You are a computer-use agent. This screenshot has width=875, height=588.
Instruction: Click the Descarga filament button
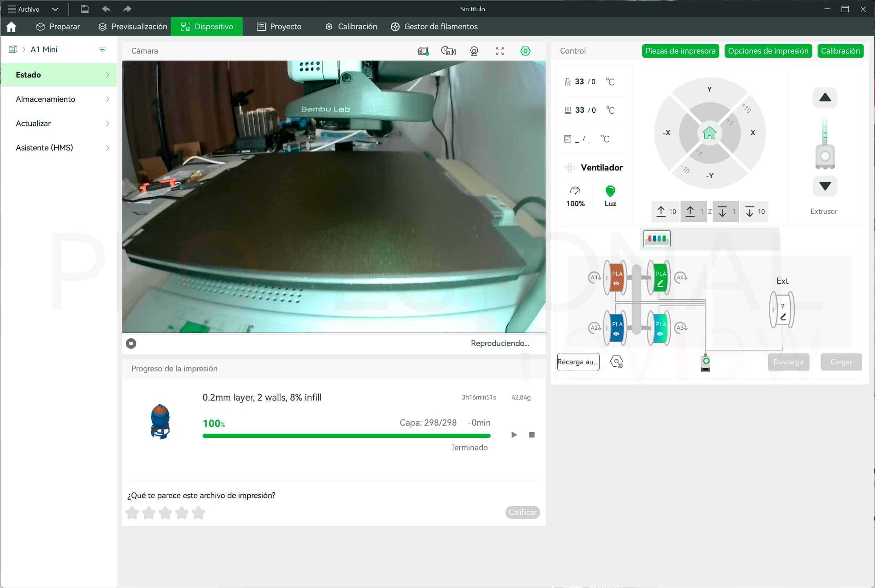point(788,362)
